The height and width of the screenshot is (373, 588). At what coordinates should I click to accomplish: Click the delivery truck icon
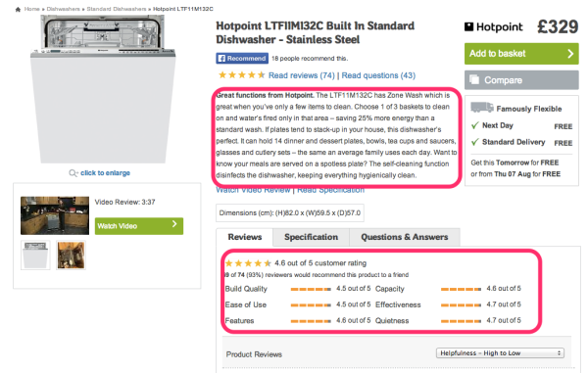pyautogui.click(x=482, y=108)
